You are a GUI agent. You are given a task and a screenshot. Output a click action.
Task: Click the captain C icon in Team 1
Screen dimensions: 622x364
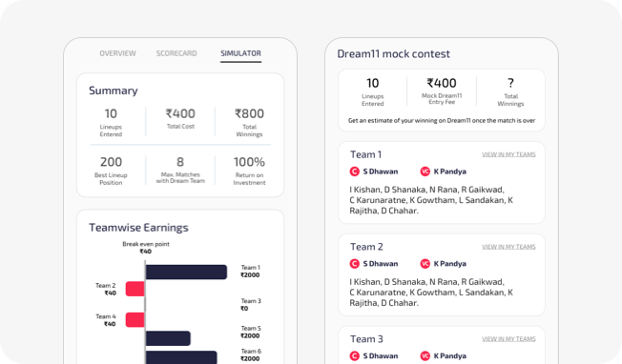pyautogui.click(x=354, y=172)
